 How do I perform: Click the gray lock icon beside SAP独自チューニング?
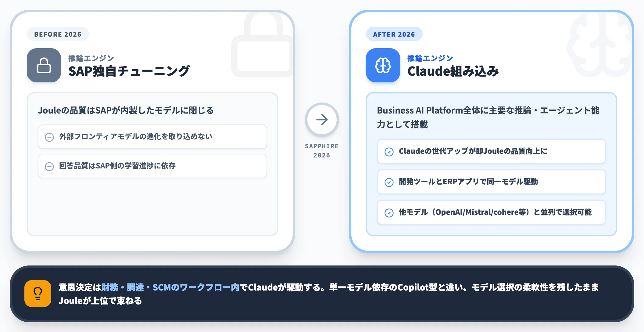(x=44, y=65)
